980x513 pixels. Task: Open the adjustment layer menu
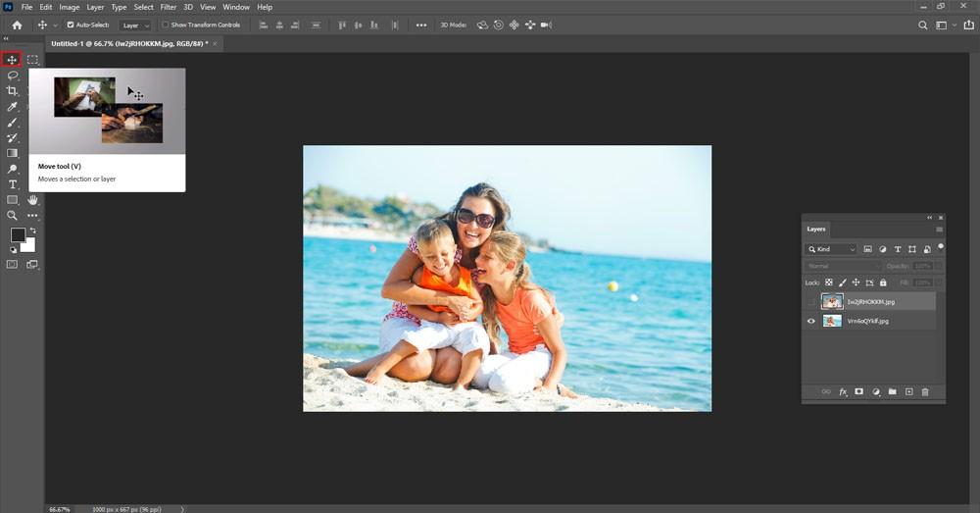(875, 391)
